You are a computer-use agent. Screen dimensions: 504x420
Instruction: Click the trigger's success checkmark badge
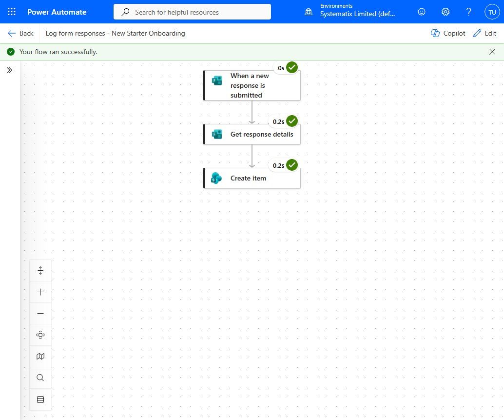point(292,67)
